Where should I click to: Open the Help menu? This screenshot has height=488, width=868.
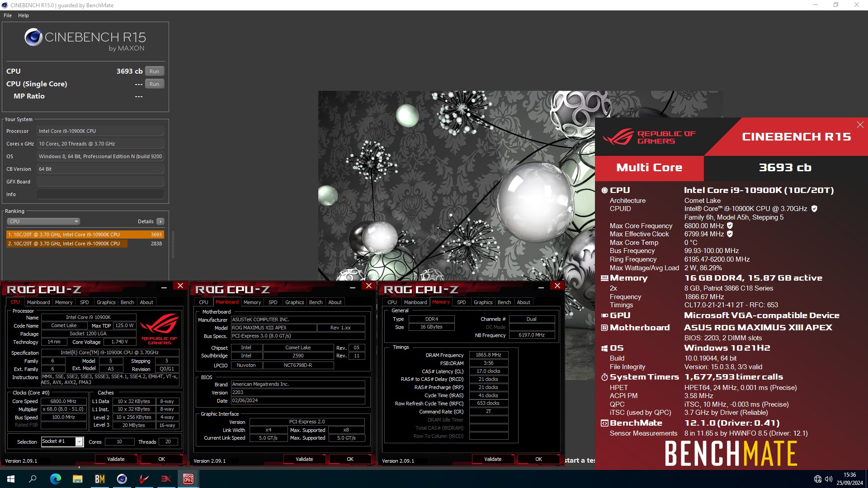(24, 15)
